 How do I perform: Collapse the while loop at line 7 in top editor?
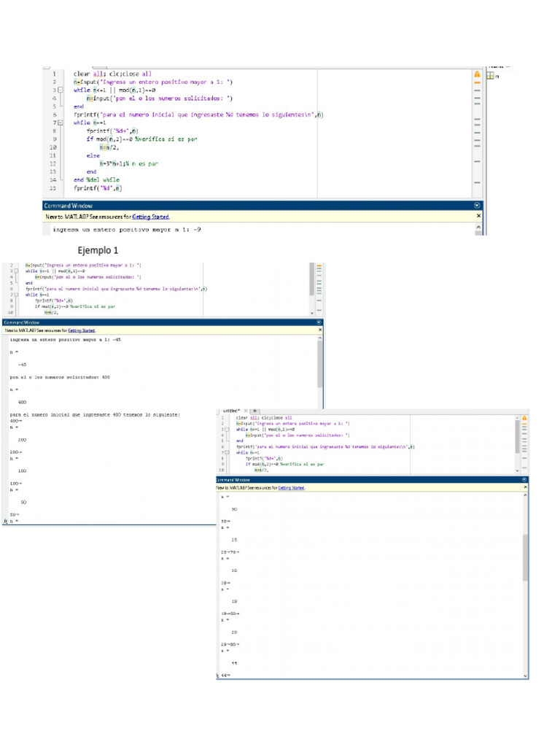point(60,123)
